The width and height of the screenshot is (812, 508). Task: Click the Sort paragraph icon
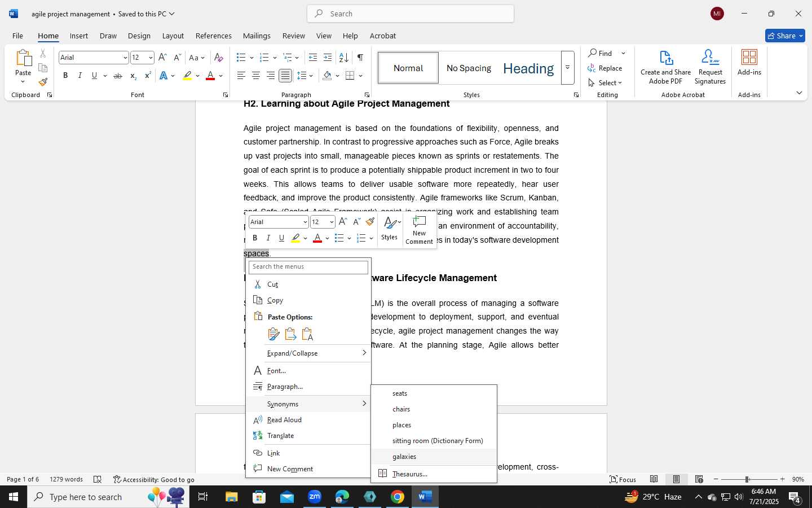click(x=343, y=58)
